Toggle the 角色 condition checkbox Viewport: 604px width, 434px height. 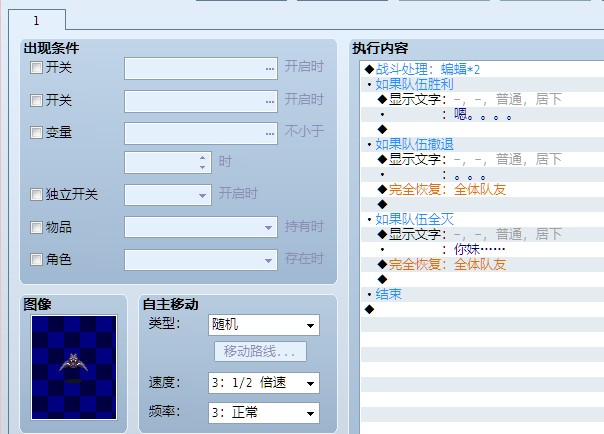(x=37, y=259)
